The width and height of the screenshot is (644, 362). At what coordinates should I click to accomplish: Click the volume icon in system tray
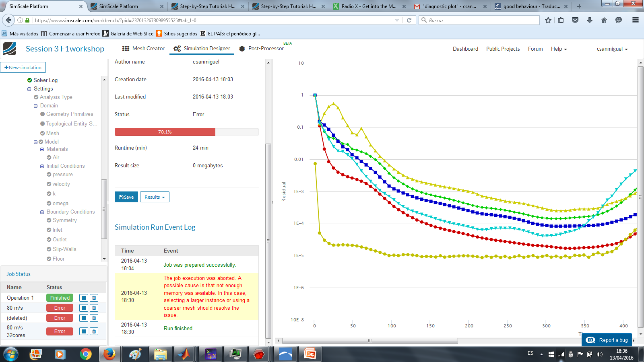tap(600, 354)
